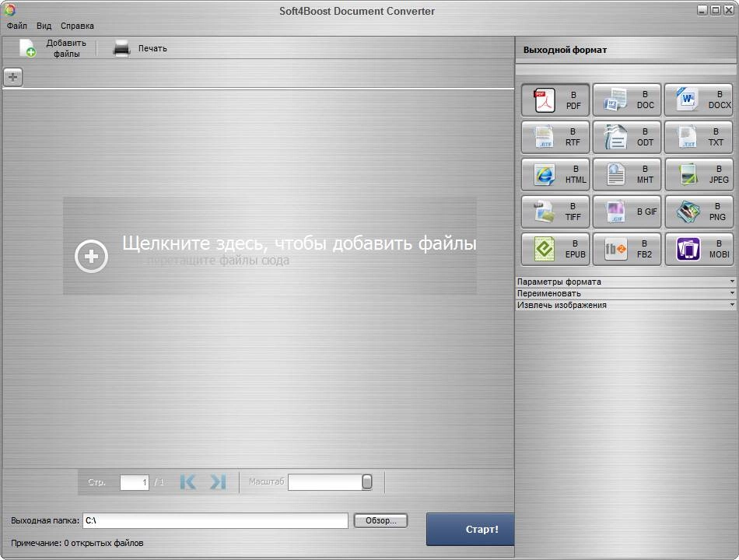Screen dimensions: 739x560
Task: Open the Справка menu
Action: 77,26
